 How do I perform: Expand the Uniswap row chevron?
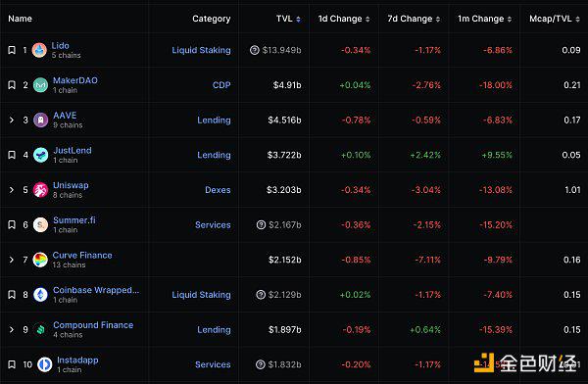click(x=12, y=190)
